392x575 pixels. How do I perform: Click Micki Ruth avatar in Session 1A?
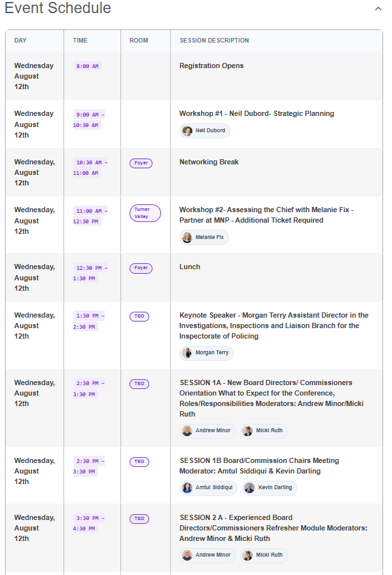(x=247, y=431)
